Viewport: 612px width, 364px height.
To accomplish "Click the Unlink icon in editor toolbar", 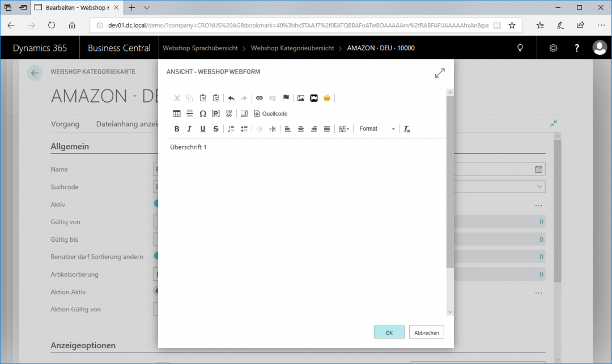I will click(273, 98).
